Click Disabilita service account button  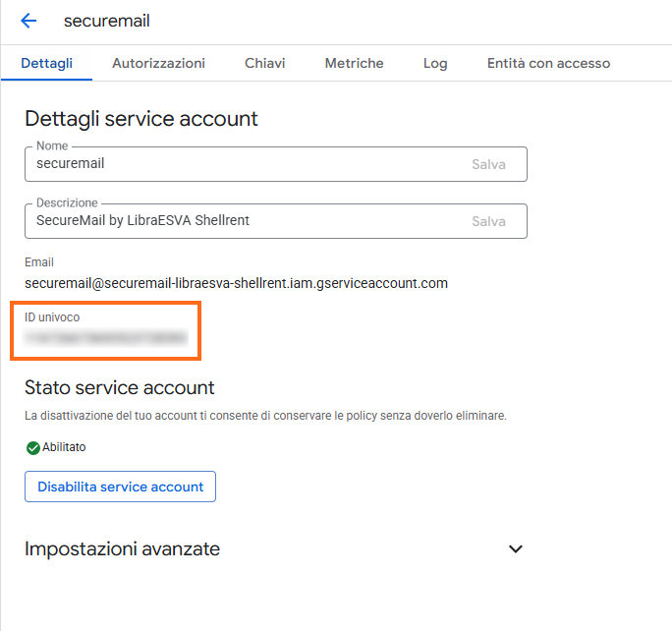120,487
